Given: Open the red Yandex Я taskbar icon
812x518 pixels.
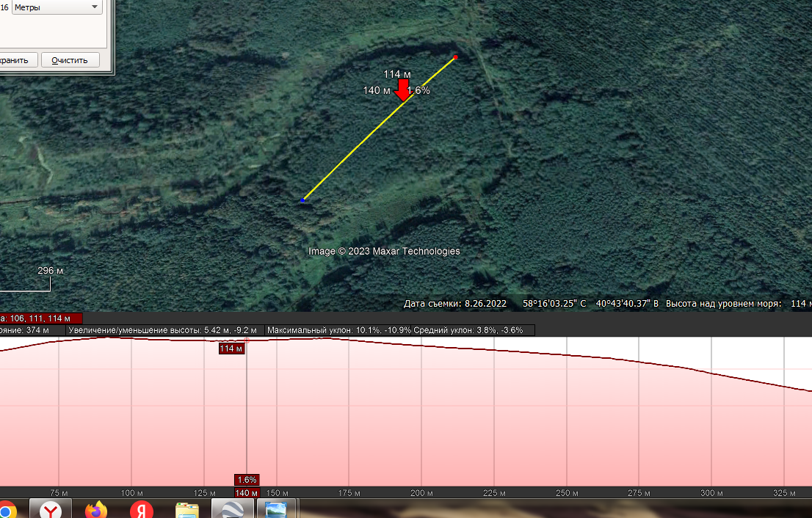Looking at the screenshot, I should click(142, 509).
